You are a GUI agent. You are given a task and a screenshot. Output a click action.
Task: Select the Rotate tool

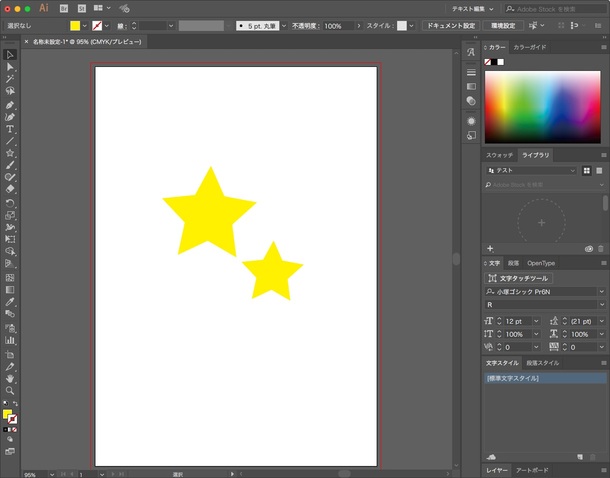click(10, 203)
